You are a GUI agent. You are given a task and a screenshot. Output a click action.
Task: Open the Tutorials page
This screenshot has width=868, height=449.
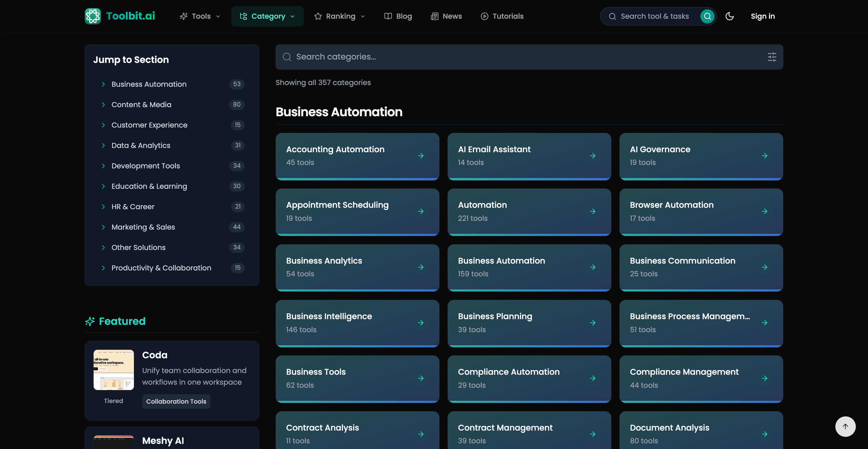502,16
